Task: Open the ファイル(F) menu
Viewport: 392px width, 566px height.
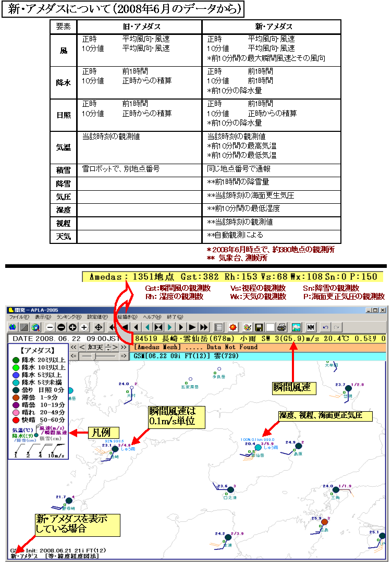Action: point(19,316)
